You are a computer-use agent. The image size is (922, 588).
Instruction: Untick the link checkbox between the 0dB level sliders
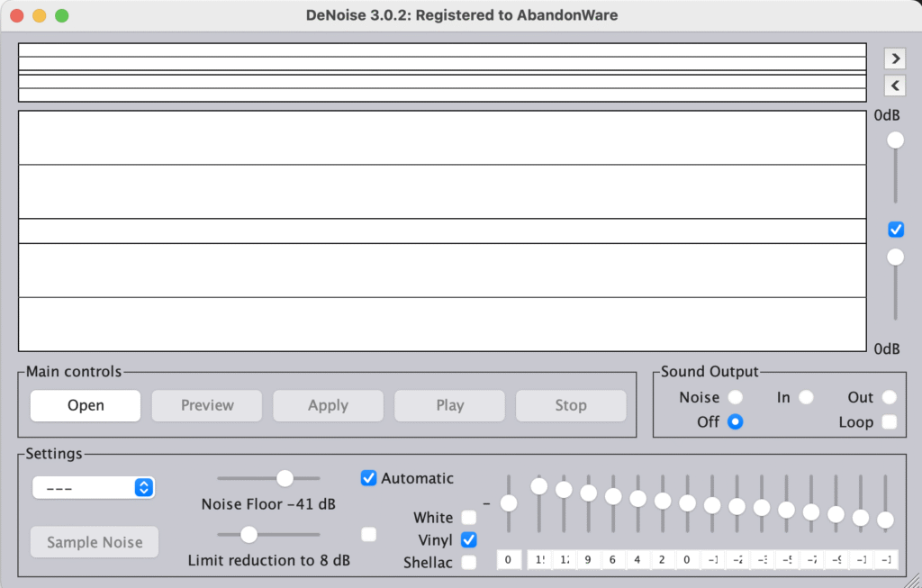coord(896,230)
